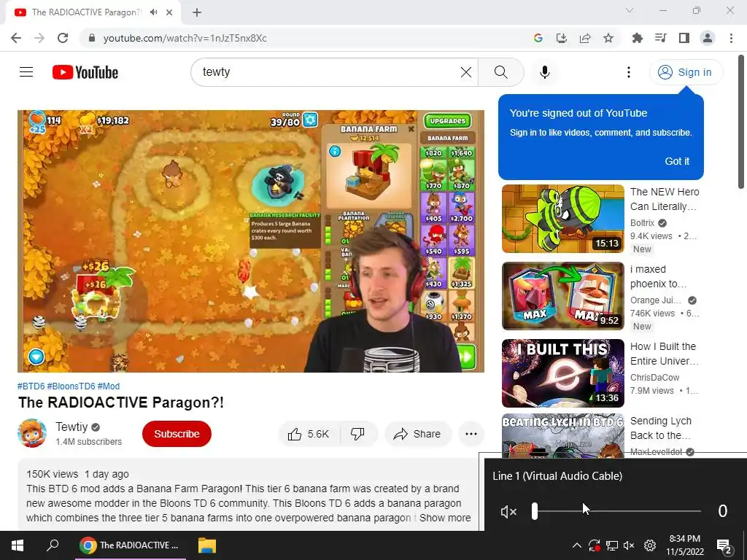Open Chrome extensions puzzle icon
This screenshot has width=747, height=560.
pos(638,38)
